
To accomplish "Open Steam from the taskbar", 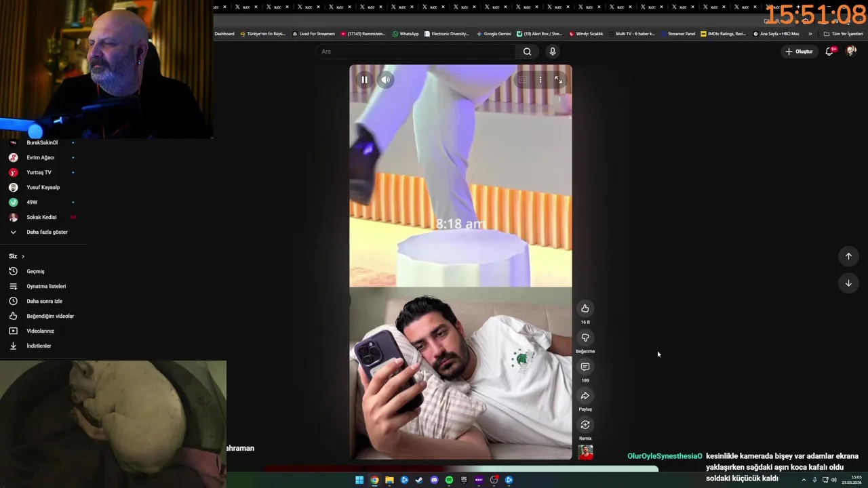I will (x=419, y=480).
